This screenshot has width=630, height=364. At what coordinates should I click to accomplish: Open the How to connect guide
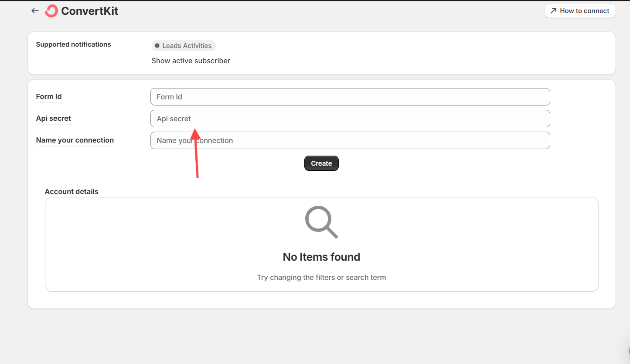tap(580, 11)
